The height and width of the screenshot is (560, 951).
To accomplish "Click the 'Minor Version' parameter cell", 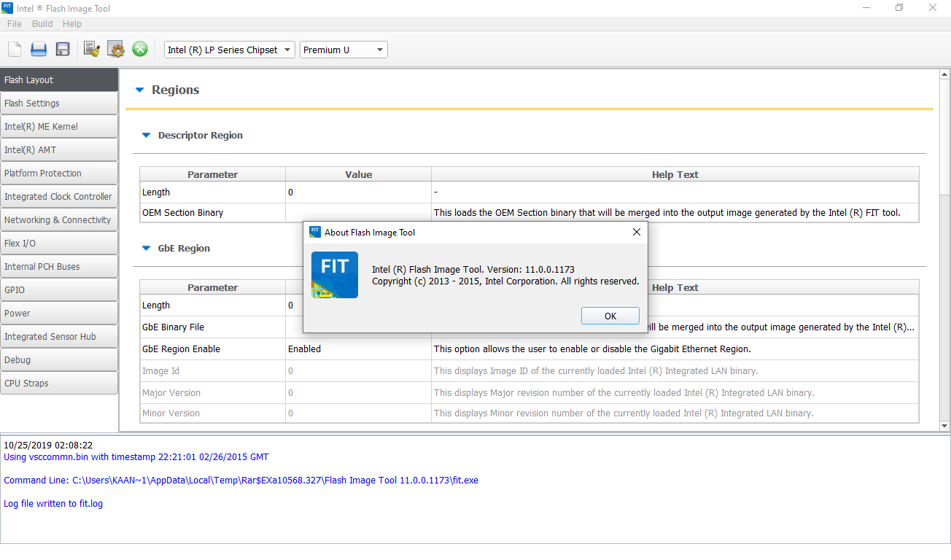I will tap(213, 413).
